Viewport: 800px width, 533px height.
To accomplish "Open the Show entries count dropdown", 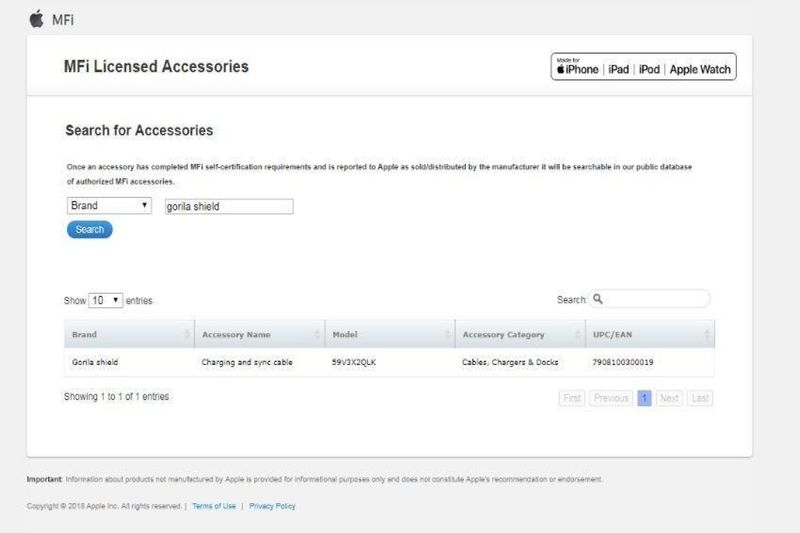I will tap(105, 300).
